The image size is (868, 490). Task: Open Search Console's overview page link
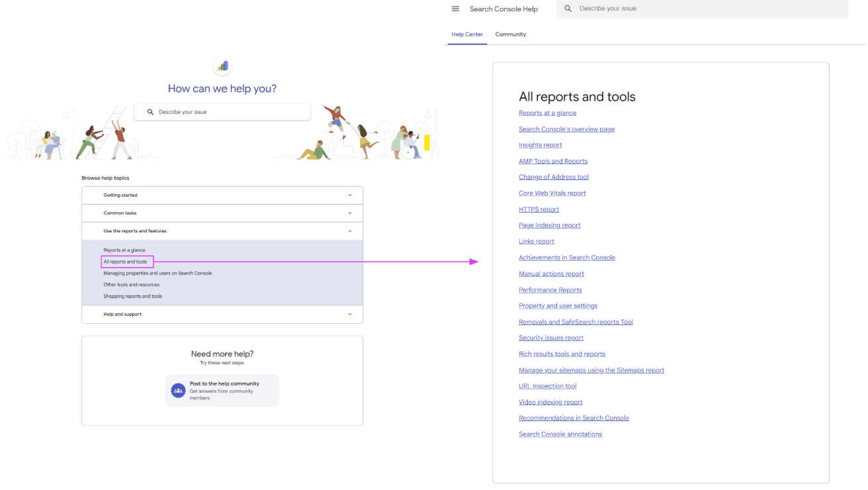567,129
